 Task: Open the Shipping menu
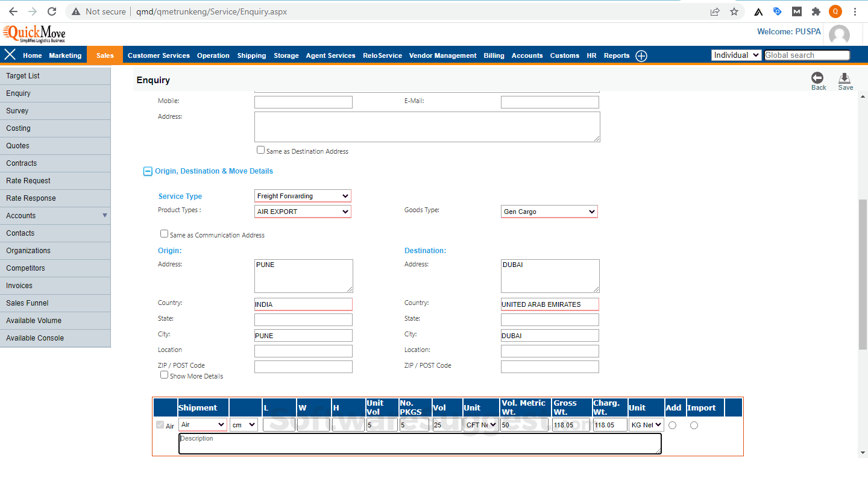pos(251,55)
